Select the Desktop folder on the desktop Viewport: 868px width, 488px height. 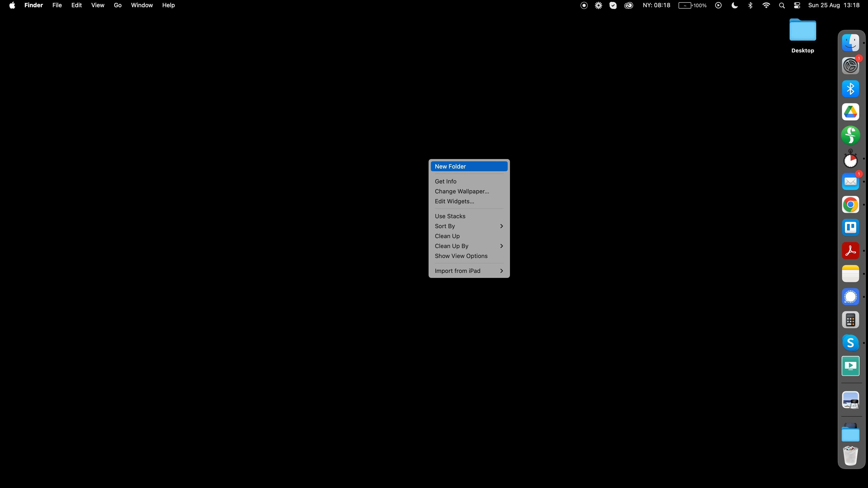[803, 31]
